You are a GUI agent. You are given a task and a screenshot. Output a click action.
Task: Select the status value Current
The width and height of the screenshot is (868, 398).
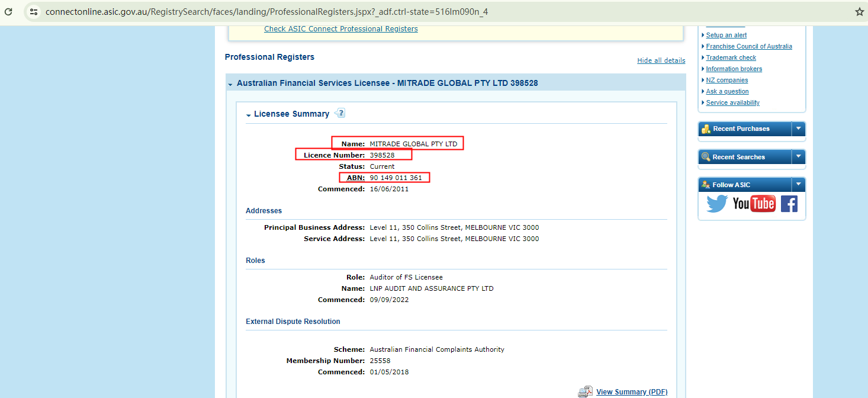pyautogui.click(x=382, y=166)
